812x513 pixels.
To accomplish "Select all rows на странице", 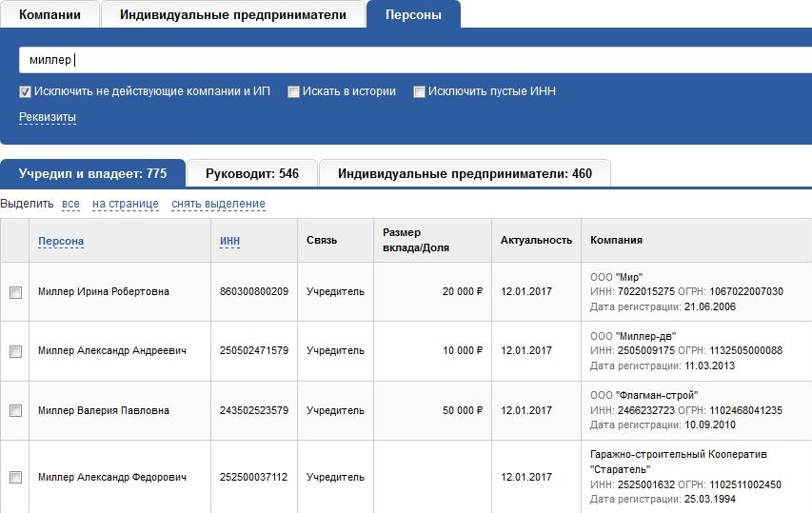I will pyautogui.click(x=126, y=204).
